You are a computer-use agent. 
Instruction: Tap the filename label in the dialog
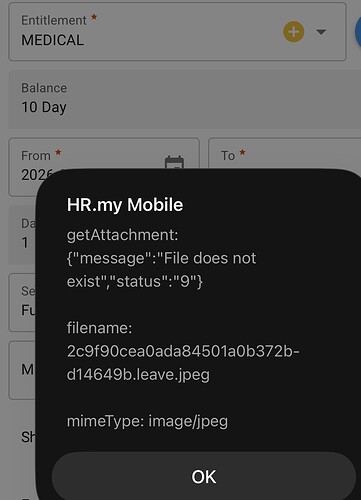[99, 328]
